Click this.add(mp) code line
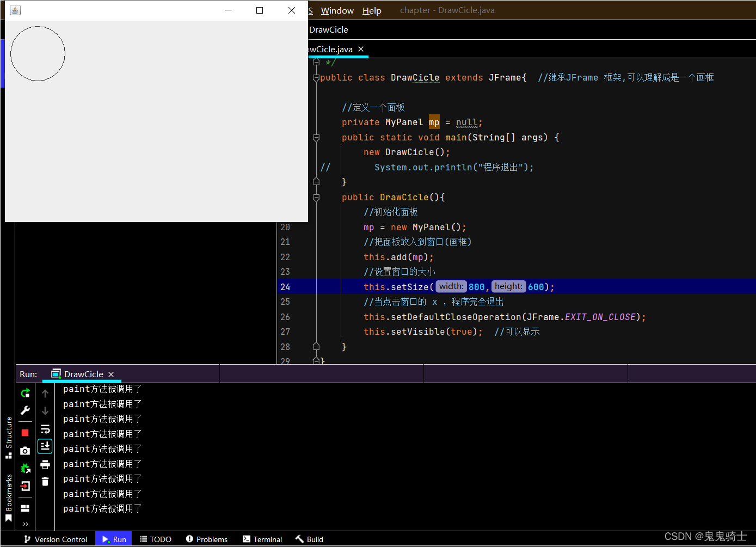Screen dimensions: 756x547 [398, 257]
